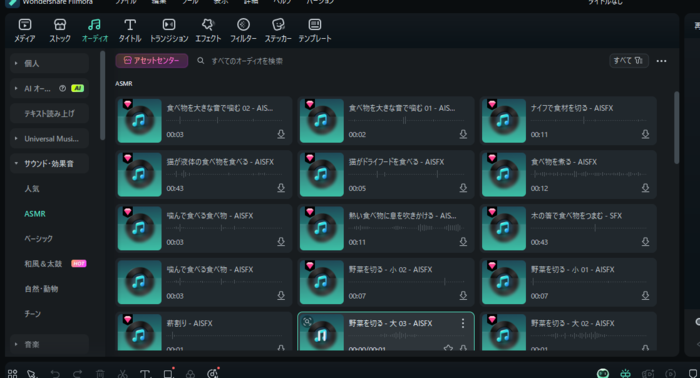Expand the AI オー... audio category
700x378 pixels.
point(49,88)
